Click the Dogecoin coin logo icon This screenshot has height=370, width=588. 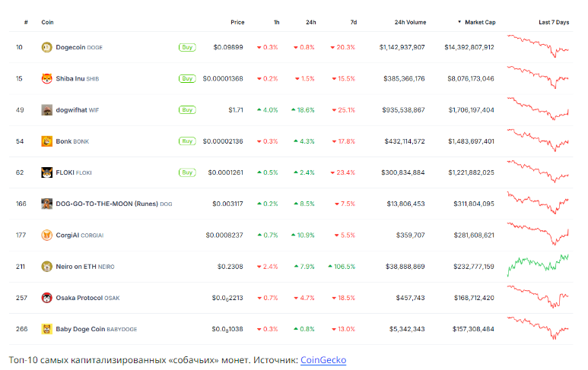pyautogui.click(x=46, y=47)
